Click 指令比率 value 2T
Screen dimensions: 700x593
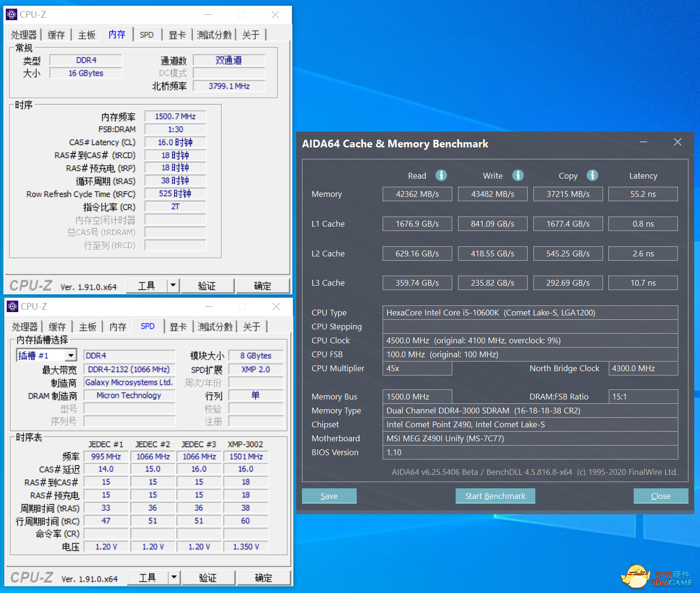coord(175,206)
